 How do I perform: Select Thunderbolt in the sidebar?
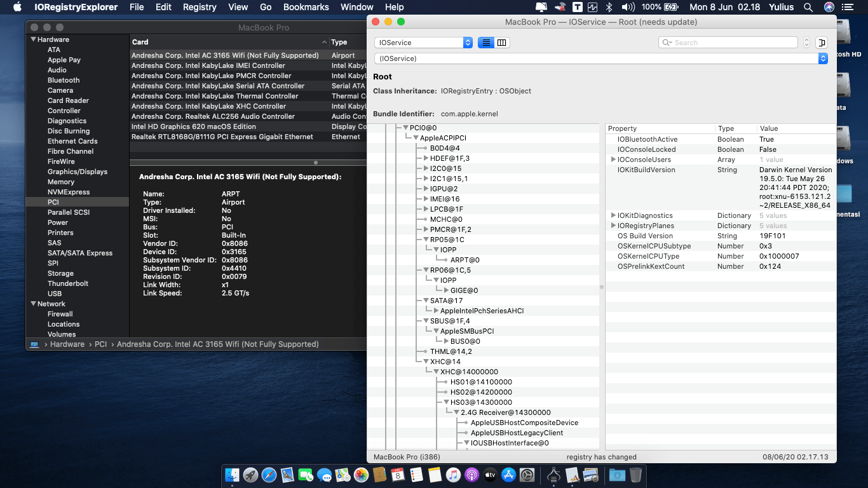click(68, 283)
